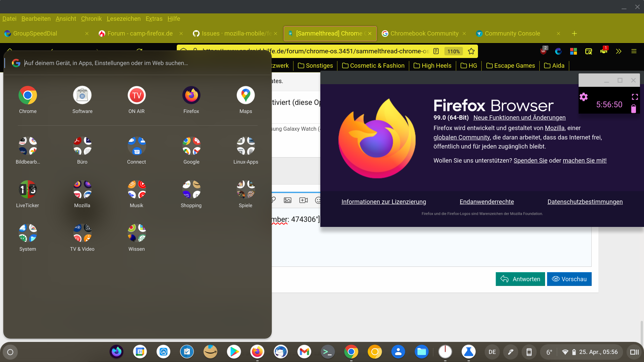Open the Cosmetic & Fashion bookmarks folder
The height and width of the screenshot is (362, 644).
pyautogui.click(x=373, y=66)
